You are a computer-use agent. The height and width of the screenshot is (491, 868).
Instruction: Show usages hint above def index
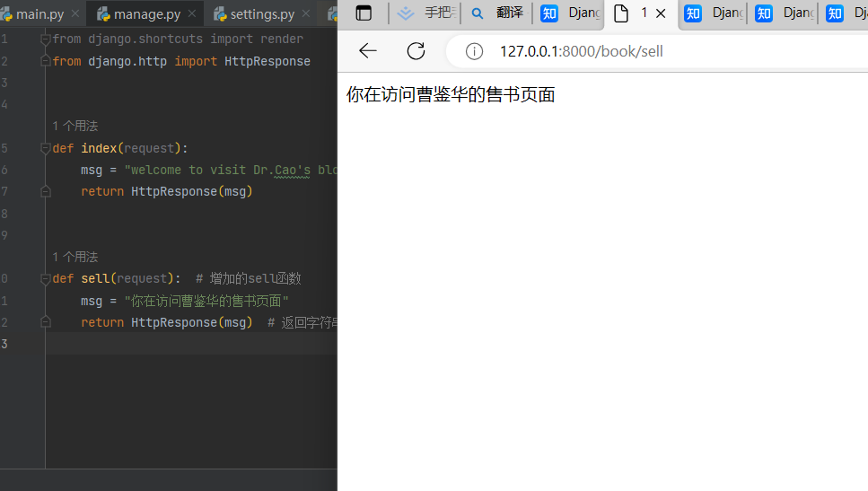pyautogui.click(x=75, y=127)
